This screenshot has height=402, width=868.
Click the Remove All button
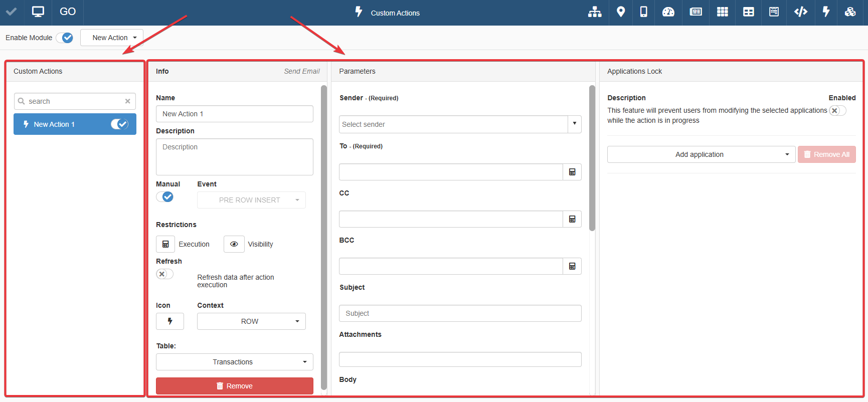[827, 154]
